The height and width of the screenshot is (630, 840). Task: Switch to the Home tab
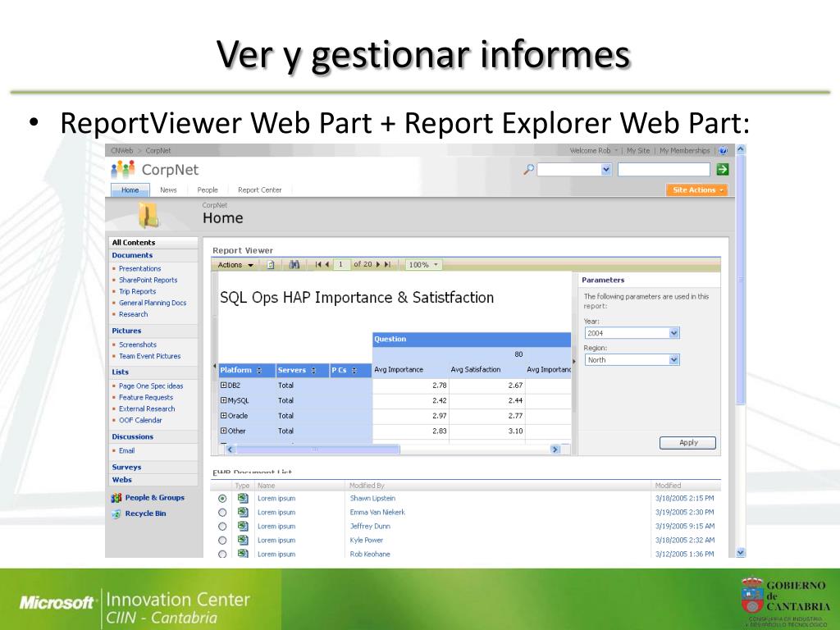[130, 190]
